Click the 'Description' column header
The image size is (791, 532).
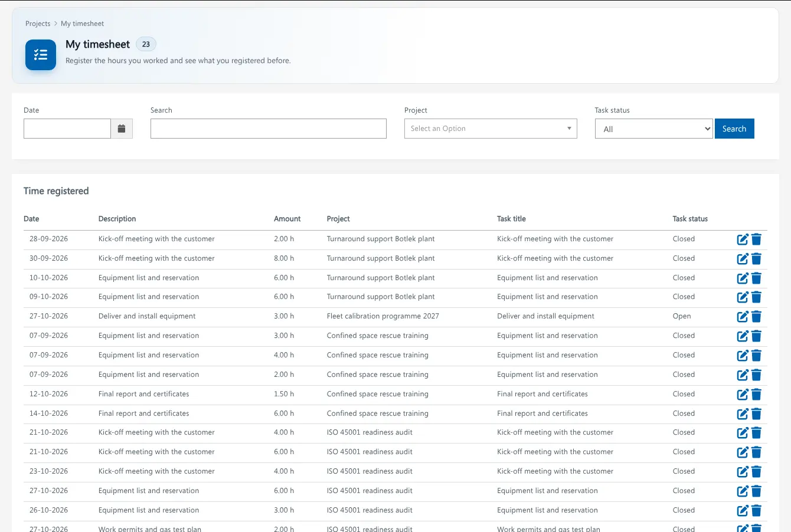117,219
